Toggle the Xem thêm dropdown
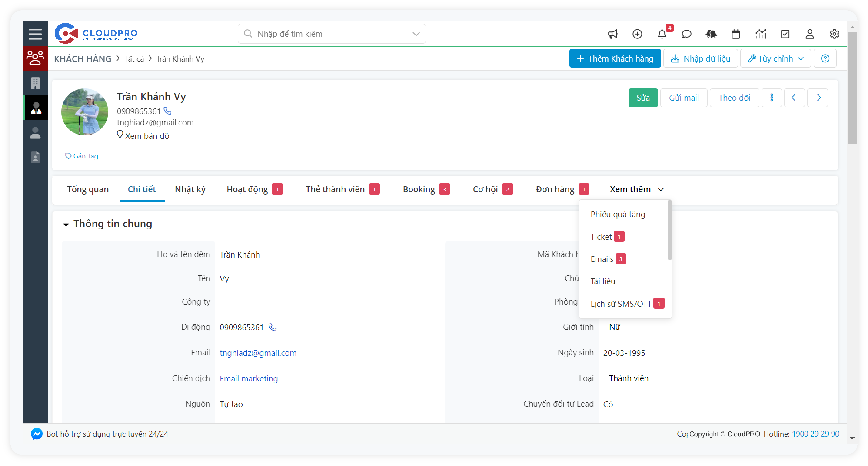The image size is (868, 466). click(x=636, y=189)
